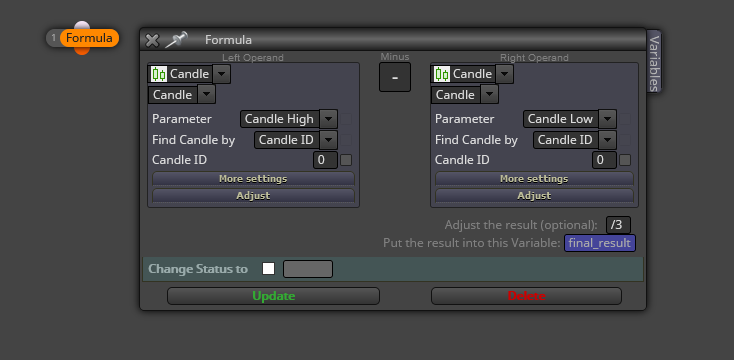734x360 pixels.
Task: Enable the Change Status to checkbox
Action: (268, 269)
